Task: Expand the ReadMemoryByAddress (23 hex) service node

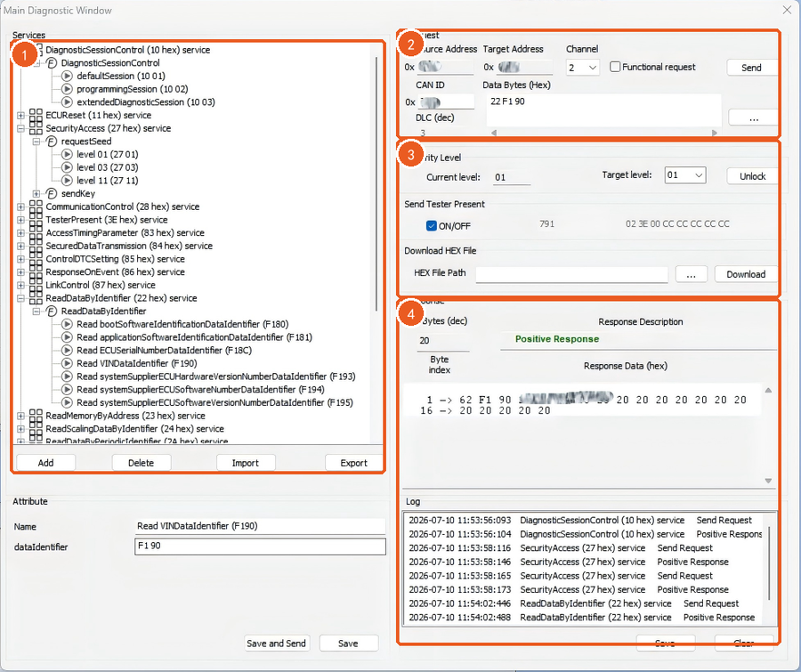Action: coord(21,416)
